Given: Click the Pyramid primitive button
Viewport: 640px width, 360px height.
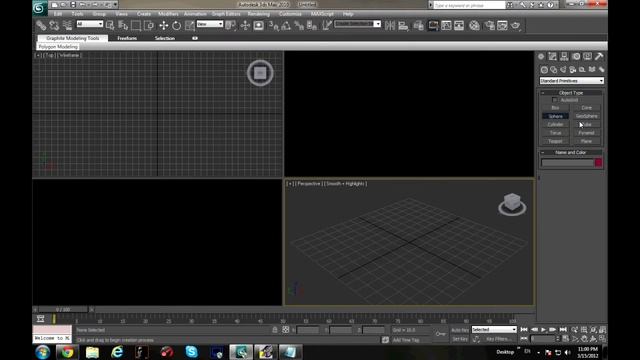Looking at the screenshot, I should click(587, 133).
